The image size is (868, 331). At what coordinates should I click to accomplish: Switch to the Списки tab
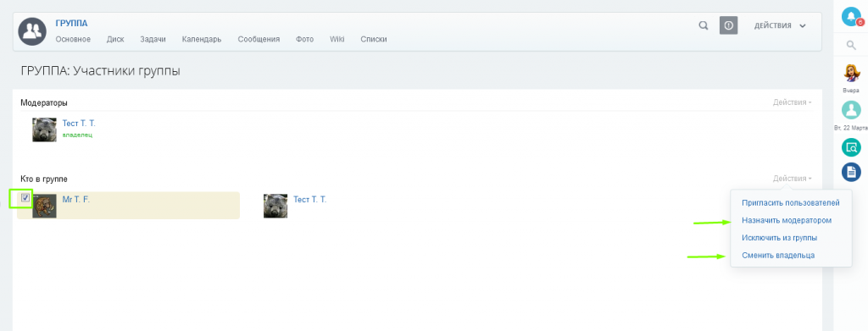374,39
